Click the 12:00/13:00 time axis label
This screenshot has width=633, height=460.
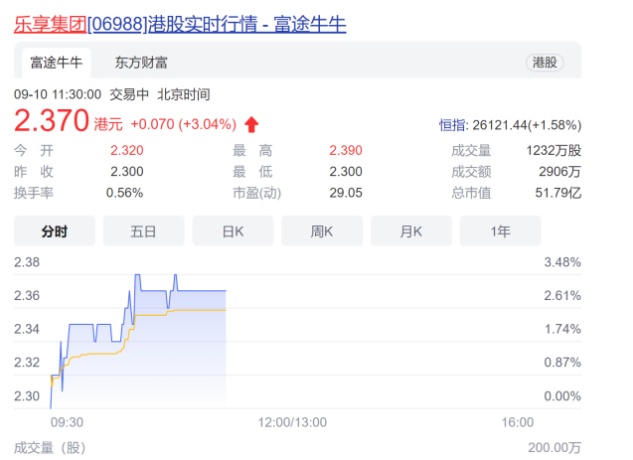(x=292, y=422)
